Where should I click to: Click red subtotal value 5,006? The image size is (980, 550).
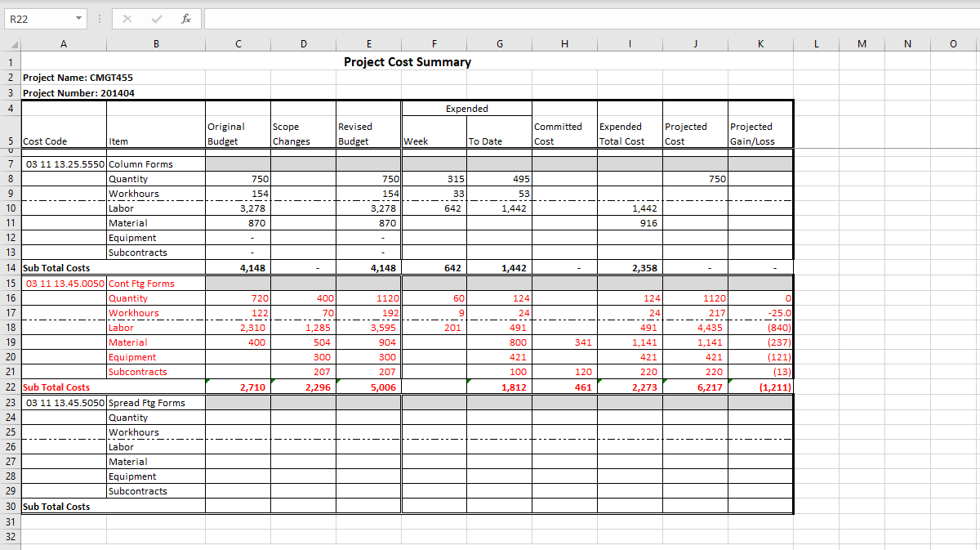[x=368, y=387]
